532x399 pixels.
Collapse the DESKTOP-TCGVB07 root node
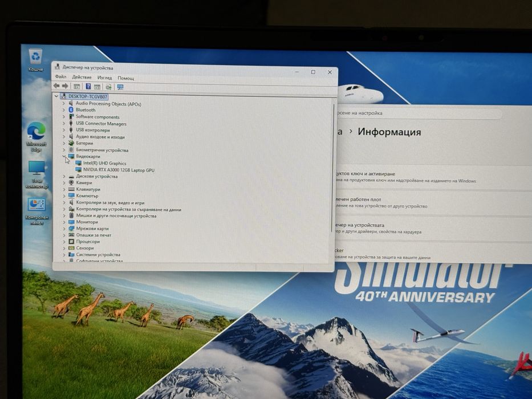pos(56,96)
